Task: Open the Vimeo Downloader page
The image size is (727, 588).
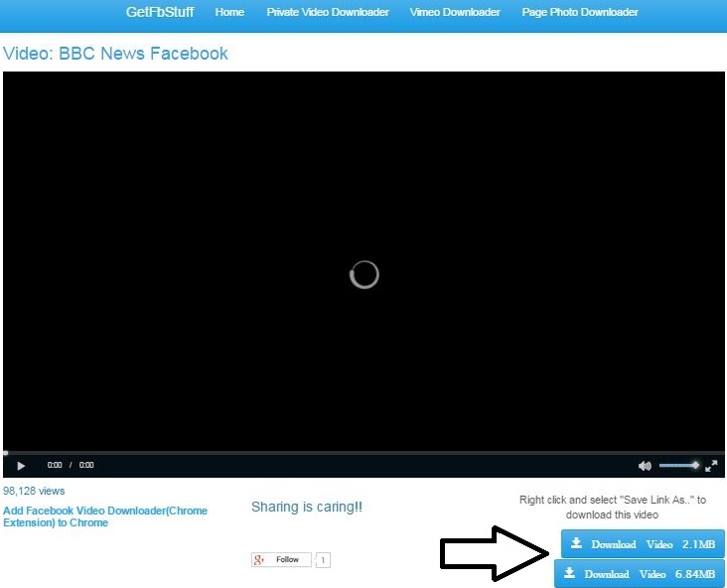Action: (455, 13)
